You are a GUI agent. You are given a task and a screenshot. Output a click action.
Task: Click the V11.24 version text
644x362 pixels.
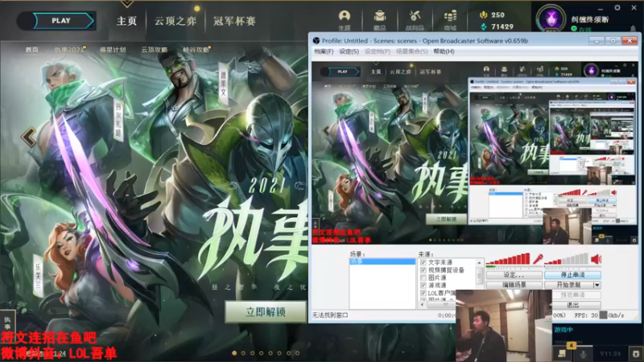point(610,353)
